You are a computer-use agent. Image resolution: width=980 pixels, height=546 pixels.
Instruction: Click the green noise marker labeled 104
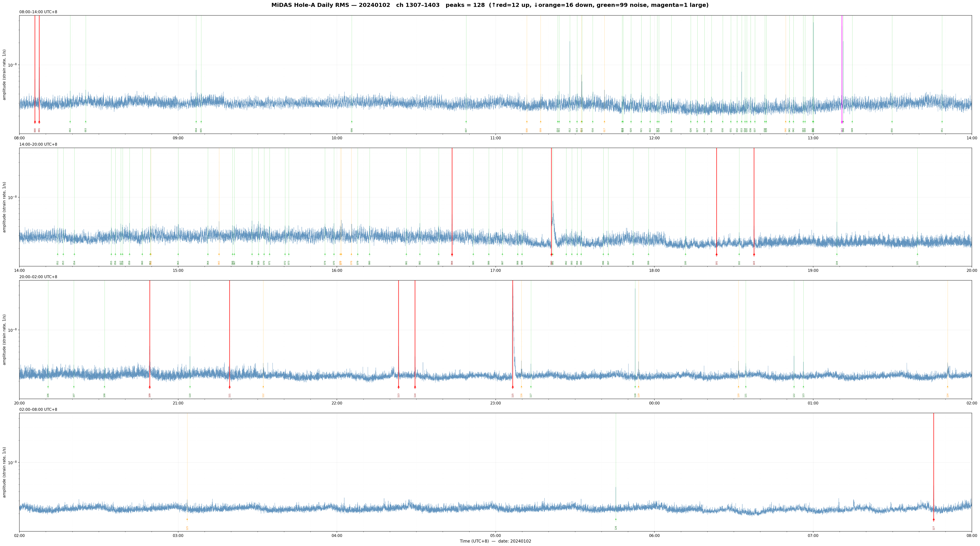[x=837, y=254]
